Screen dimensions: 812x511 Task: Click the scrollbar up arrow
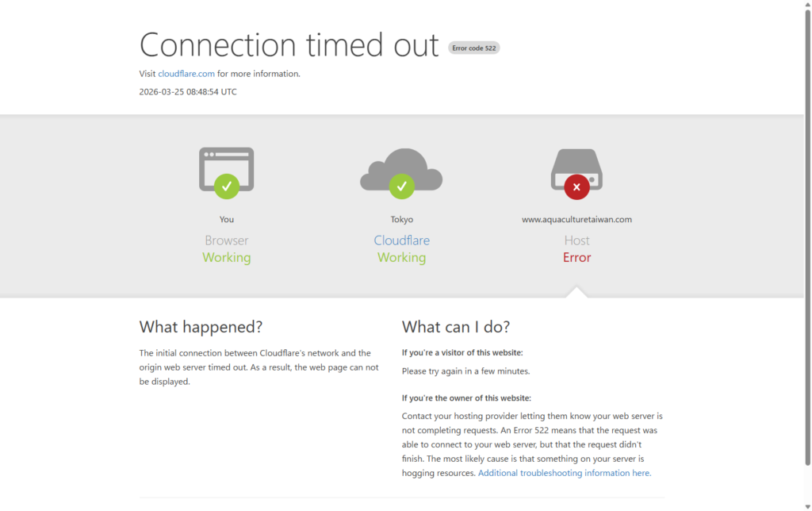click(x=807, y=5)
